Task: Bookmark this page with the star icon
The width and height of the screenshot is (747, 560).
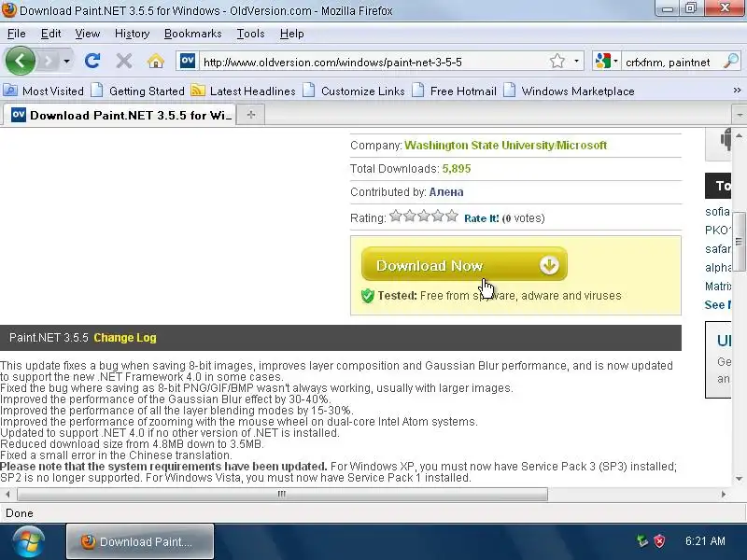Action: (x=557, y=61)
